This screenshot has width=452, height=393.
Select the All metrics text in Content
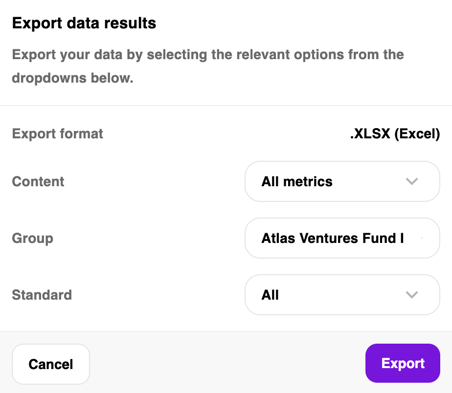pos(297,182)
